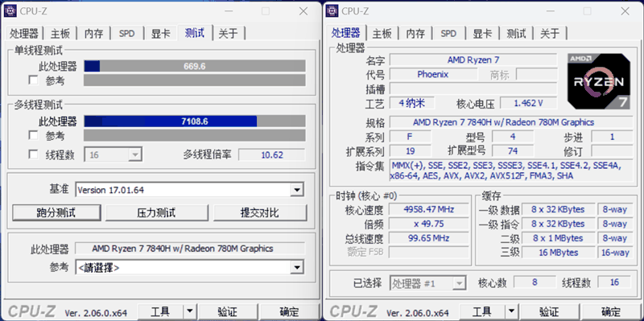Click the 代号 field Phoenix

433,74
